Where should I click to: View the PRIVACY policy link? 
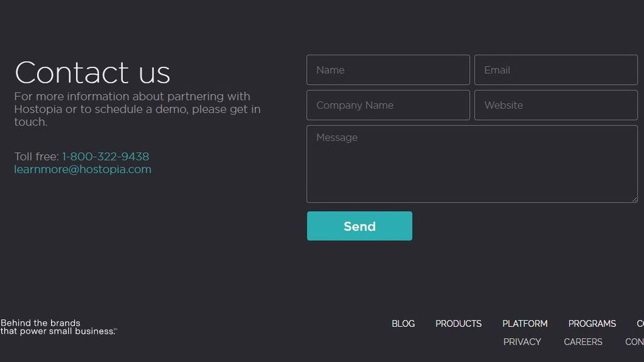(522, 342)
